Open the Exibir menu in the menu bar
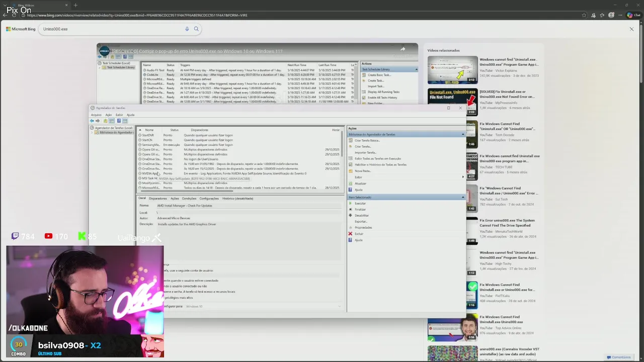644x362 pixels. [x=119, y=115]
